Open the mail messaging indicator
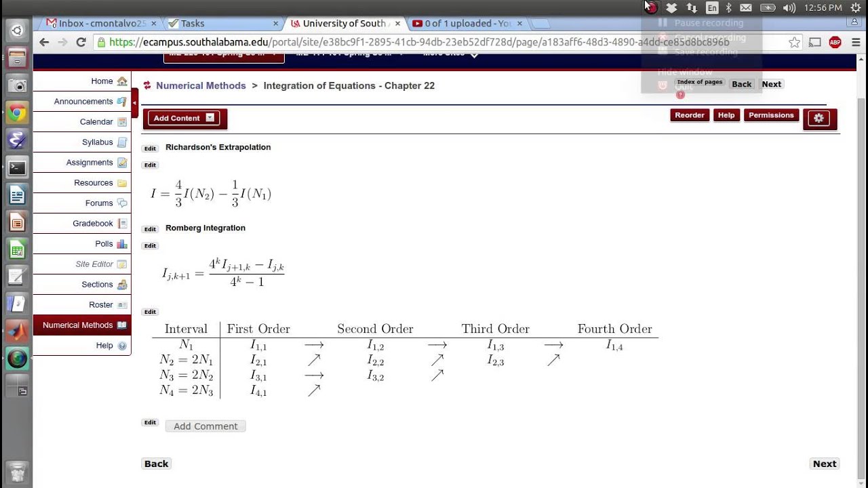 click(x=746, y=7)
